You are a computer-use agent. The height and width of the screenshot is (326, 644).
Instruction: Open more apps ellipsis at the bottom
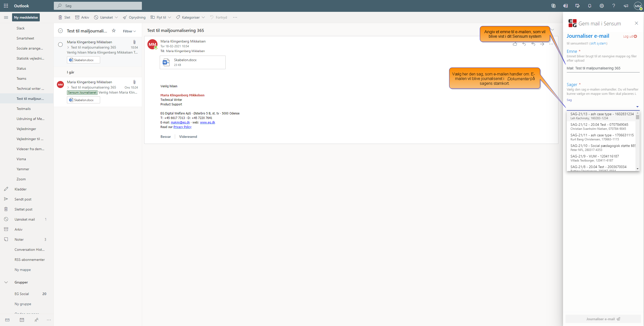(49, 320)
